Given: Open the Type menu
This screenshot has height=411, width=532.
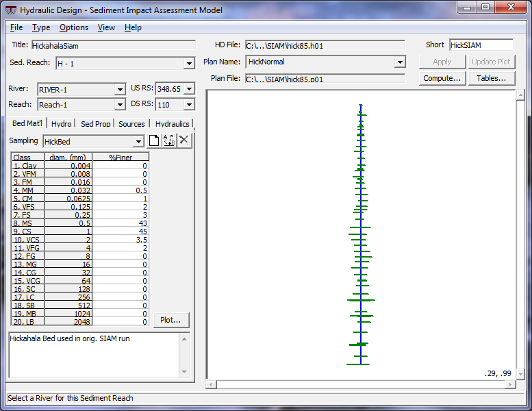Looking at the screenshot, I should tap(41, 27).
